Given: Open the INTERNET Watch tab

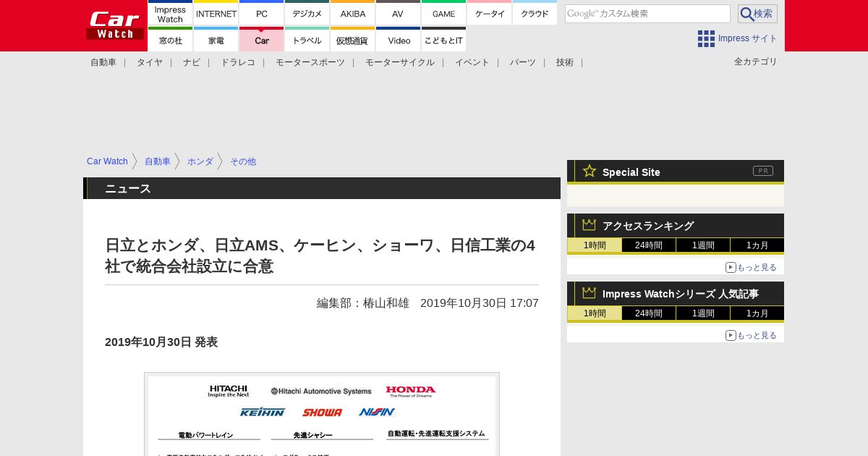Looking at the screenshot, I should tap(216, 12).
